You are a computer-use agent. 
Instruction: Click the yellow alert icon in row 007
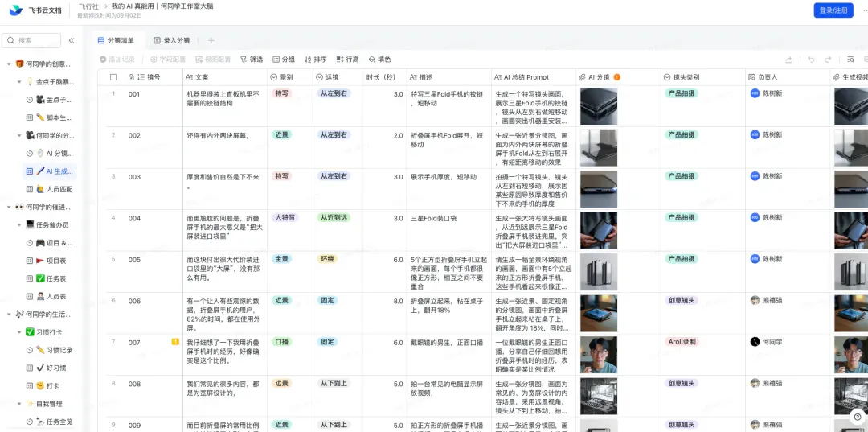coord(175,342)
